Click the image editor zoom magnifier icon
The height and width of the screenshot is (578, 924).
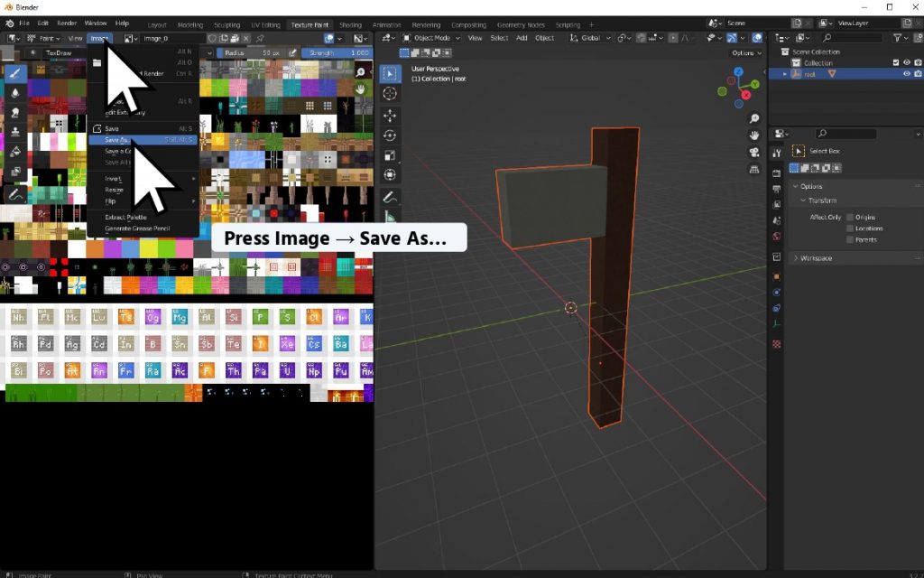click(360, 72)
